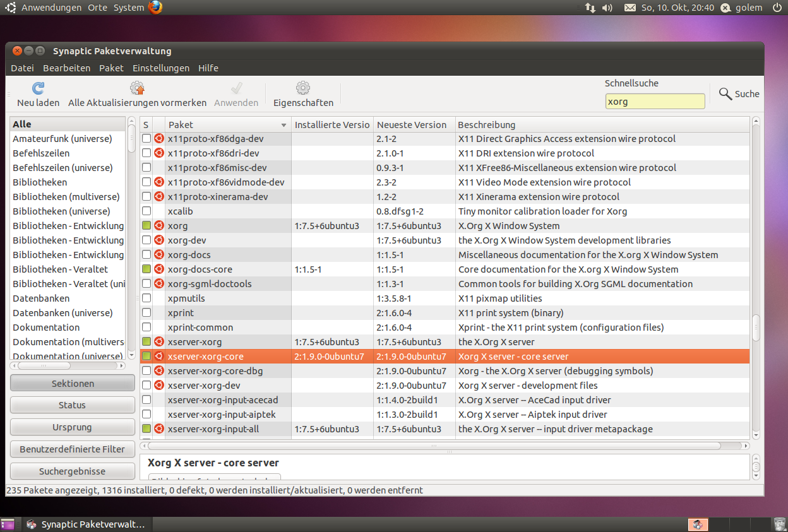This screenshot has height=532, width=788.
Task: Toggle checkbox for xprint package
Action: 146,313
